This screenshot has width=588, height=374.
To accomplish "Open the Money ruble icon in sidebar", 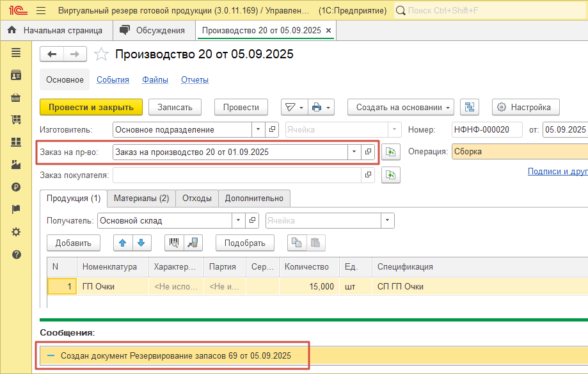I will point(16,187).
